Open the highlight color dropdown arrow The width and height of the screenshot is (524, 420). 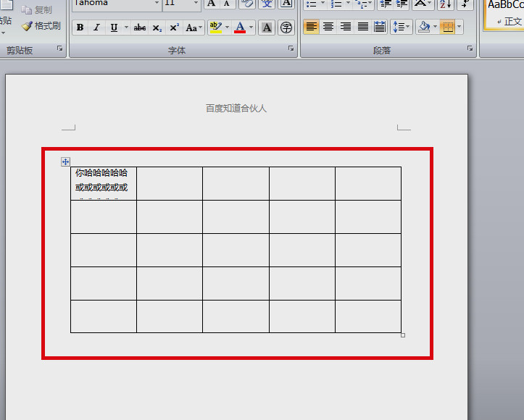tap(228, 28)
